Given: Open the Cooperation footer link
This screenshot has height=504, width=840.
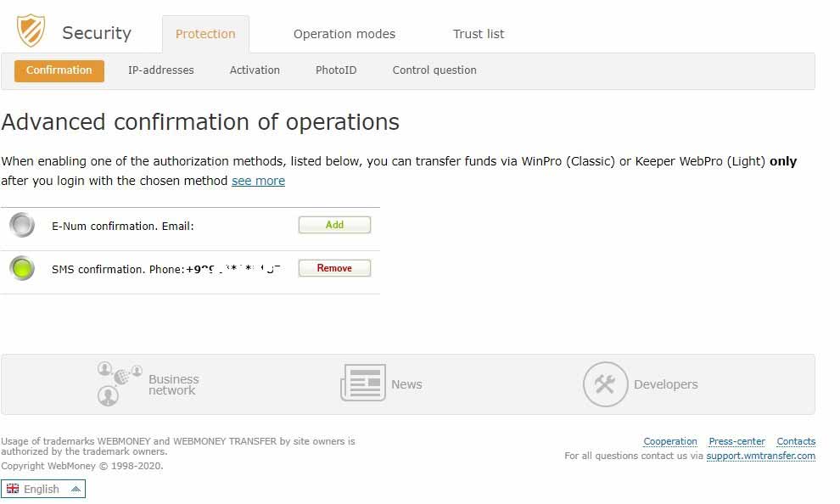Looking at the screenshot, I should pos(670,441).
